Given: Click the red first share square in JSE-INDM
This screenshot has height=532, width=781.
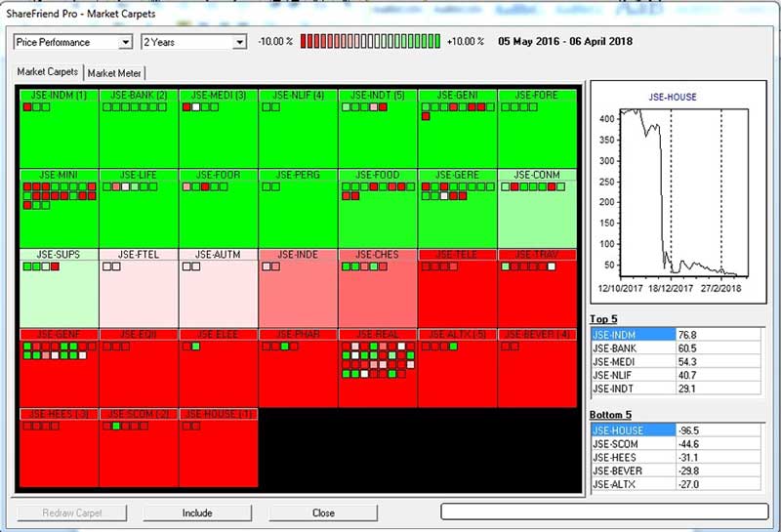Looking at the screenshot, I should [27, 107].
